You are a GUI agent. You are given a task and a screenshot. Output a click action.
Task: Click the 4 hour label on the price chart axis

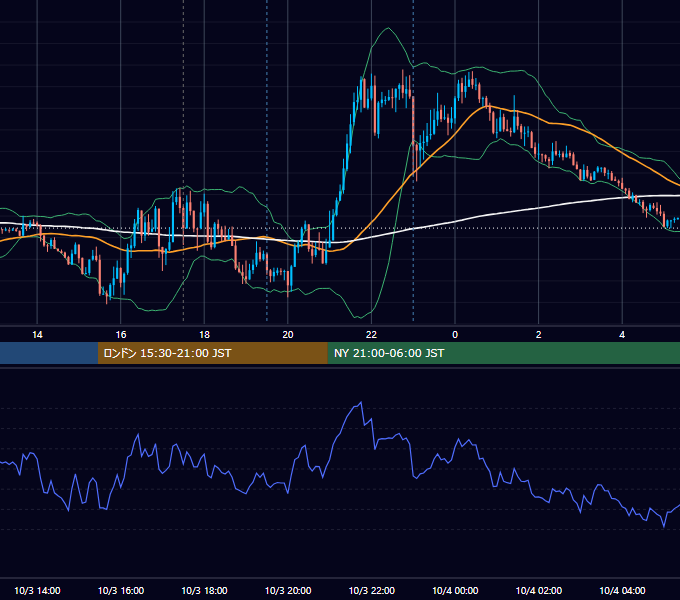click(622, 335)
